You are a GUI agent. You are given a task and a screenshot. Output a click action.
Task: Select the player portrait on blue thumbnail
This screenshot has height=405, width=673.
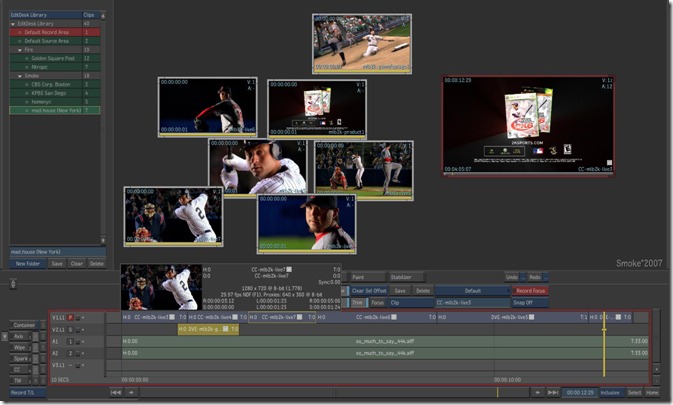[x=306, y=223]
